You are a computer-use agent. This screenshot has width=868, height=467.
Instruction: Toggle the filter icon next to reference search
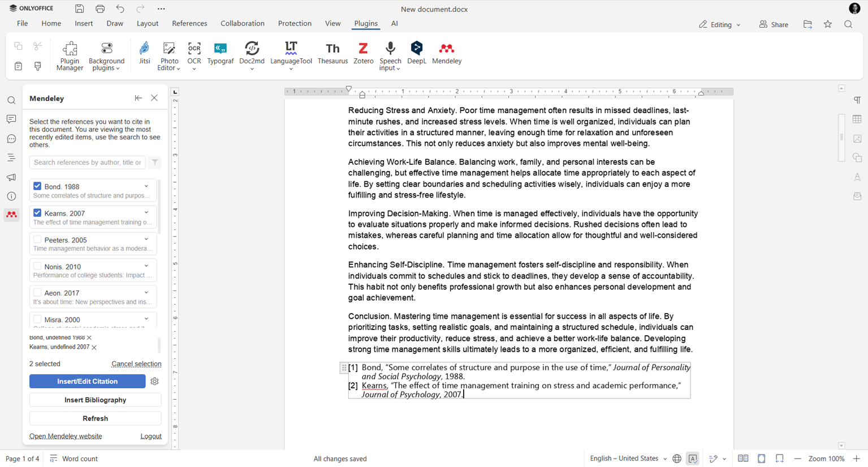point(154,162)
